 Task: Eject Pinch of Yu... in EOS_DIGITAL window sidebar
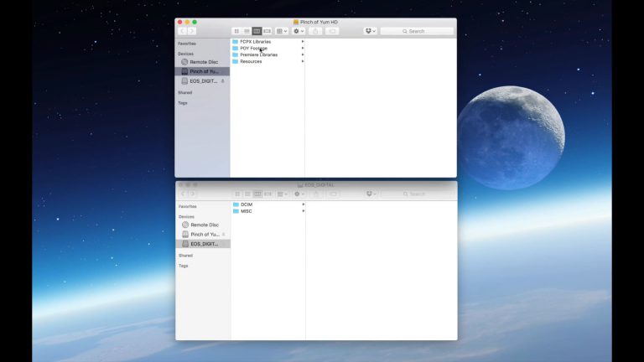223,235
